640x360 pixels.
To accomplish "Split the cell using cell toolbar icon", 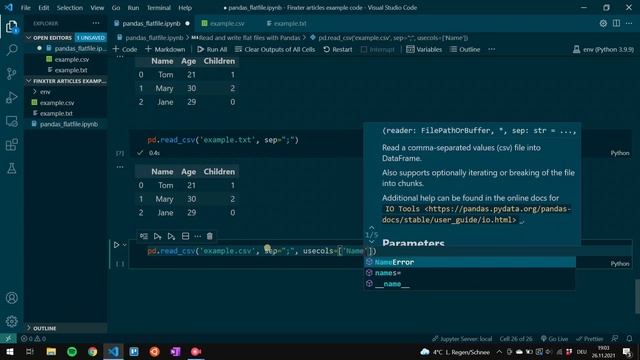I will pos(185,236).
